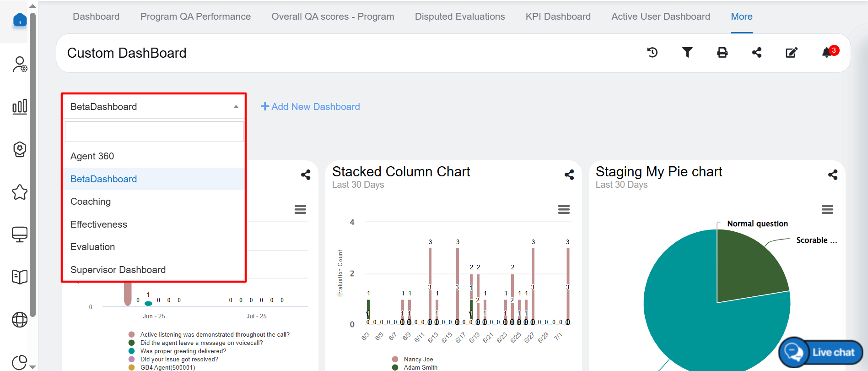Share the Stacked Column Chart widget
Viewport: 868px width, 371px height.
coord(569,175)
